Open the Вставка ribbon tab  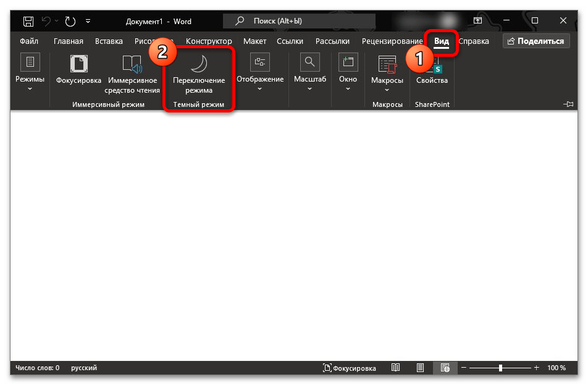(x=109, y=41)
